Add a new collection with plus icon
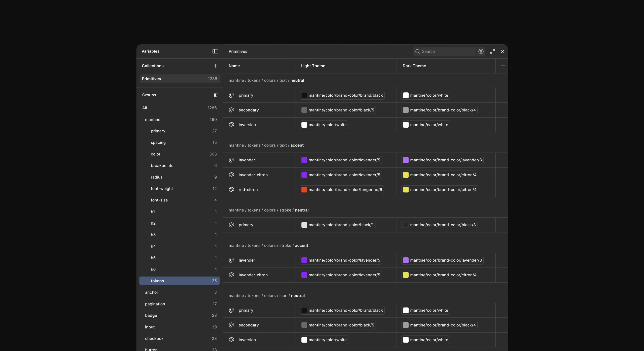This screenshot has width=644, height=351. coord(215,66)
